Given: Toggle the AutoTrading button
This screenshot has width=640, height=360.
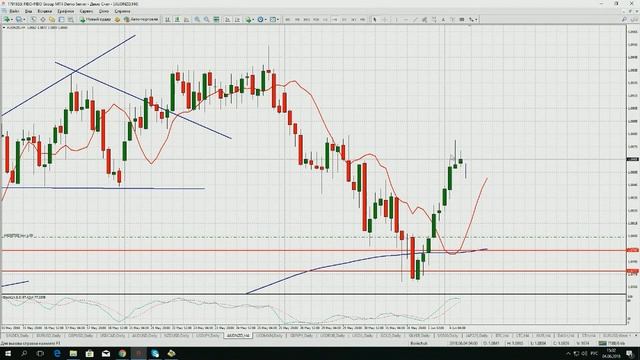Looking at the screenshot, I should coord(141,19).
